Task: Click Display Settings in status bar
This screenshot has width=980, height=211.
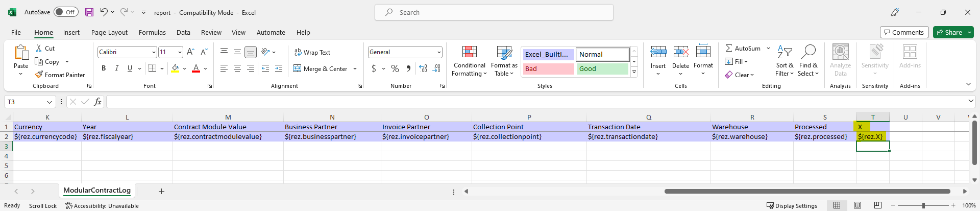Action: click(x=792, y=206)
